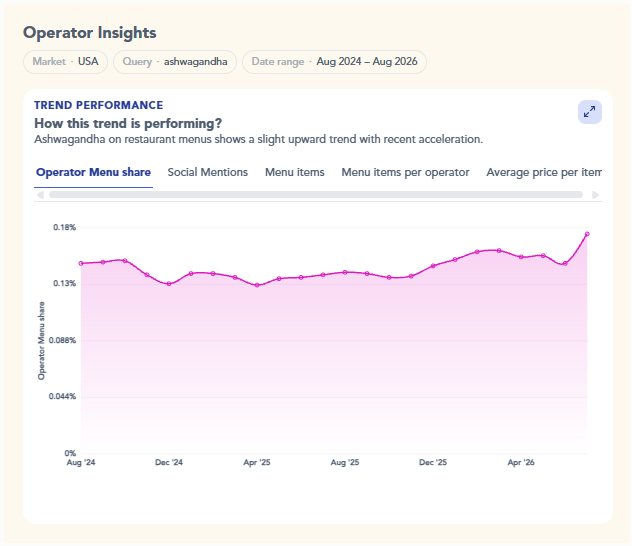This screenshot has height=546, width=632.
Task: Switch to the Social Mentions tab
Action: [208, 172]
